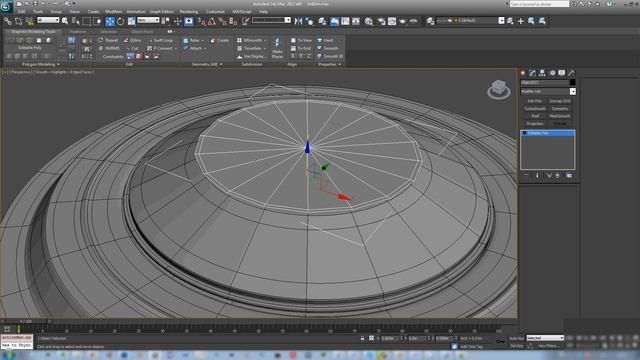Switch to the Create command panel

click(523, 73)
